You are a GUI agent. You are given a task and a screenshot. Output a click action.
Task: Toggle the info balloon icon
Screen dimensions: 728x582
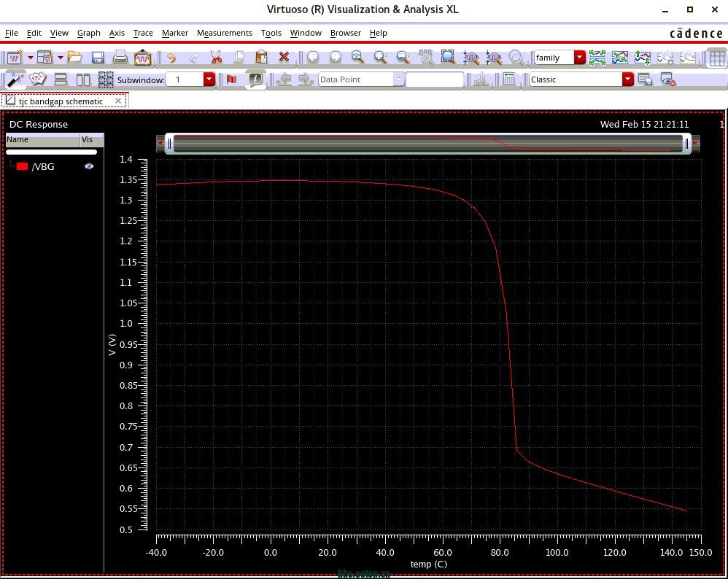click(x=255, y=79)
